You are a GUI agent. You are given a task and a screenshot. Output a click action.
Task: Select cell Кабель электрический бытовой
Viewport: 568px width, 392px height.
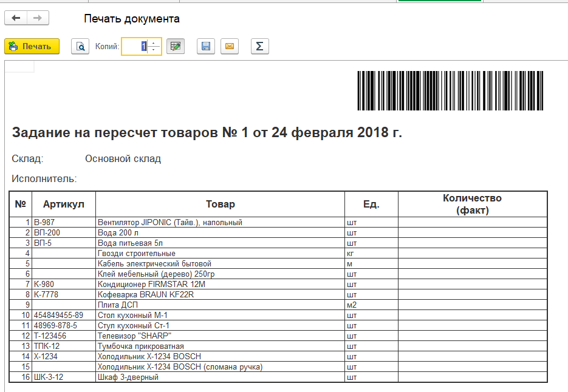point(221,263)
